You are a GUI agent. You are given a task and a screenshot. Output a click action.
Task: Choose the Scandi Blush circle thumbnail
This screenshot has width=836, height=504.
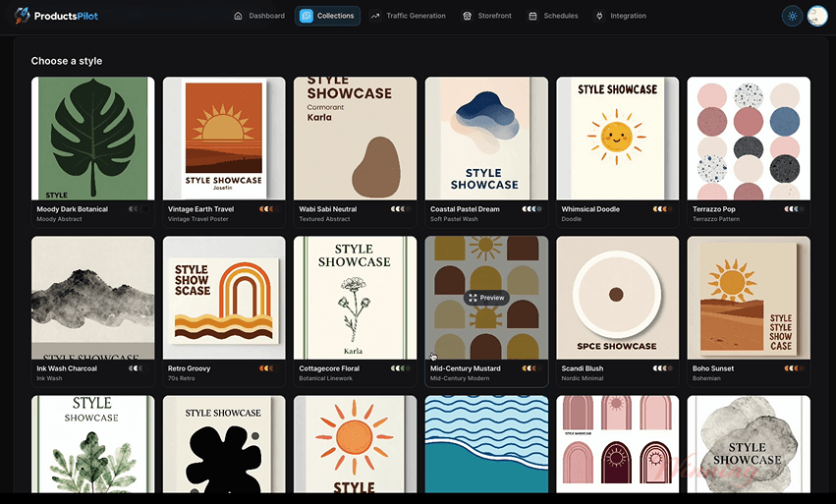click(617, 298)
